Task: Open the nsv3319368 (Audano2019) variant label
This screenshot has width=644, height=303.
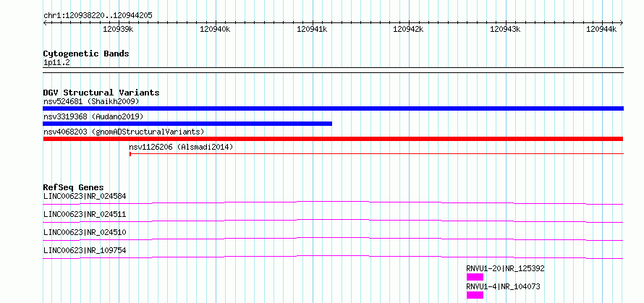Action: pos(93,116)
